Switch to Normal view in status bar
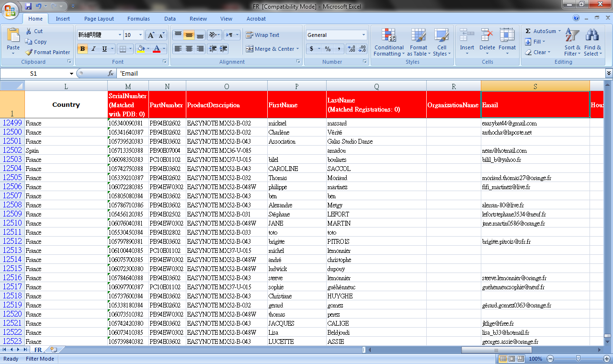Screen dimensions: 613x364 click(503, 359)
